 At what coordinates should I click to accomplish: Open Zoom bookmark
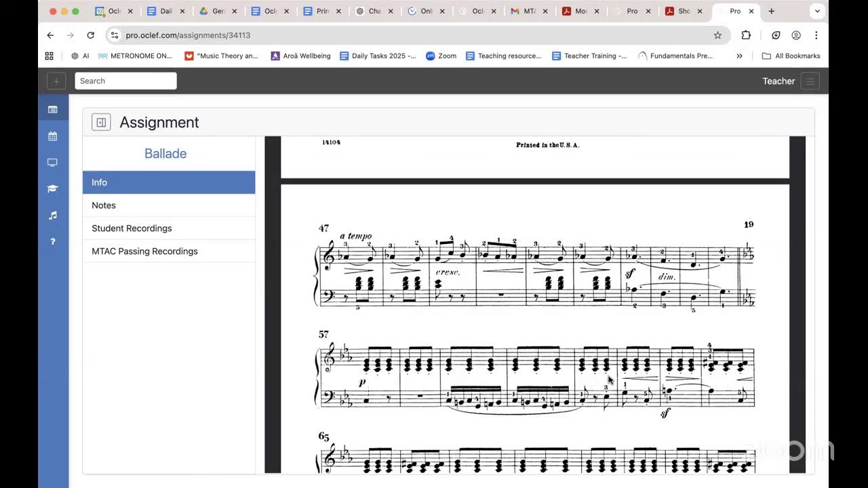pyautogui.click(x=441, y=56)
